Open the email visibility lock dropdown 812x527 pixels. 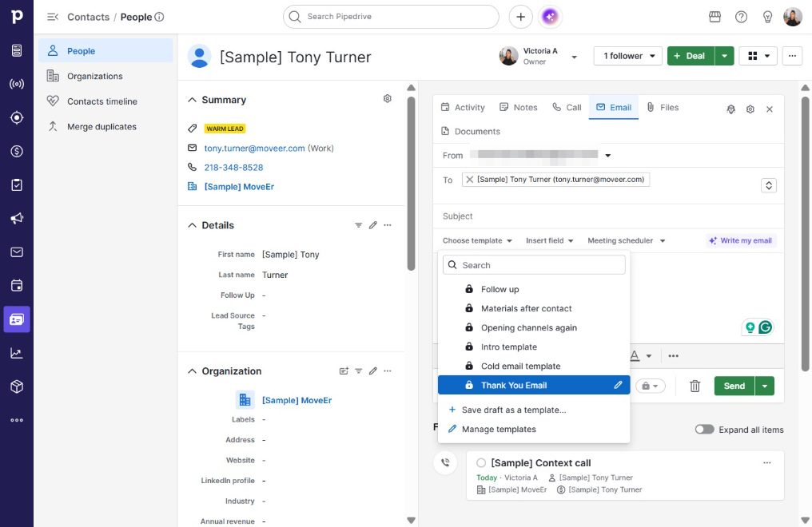[x=651, y=386]
